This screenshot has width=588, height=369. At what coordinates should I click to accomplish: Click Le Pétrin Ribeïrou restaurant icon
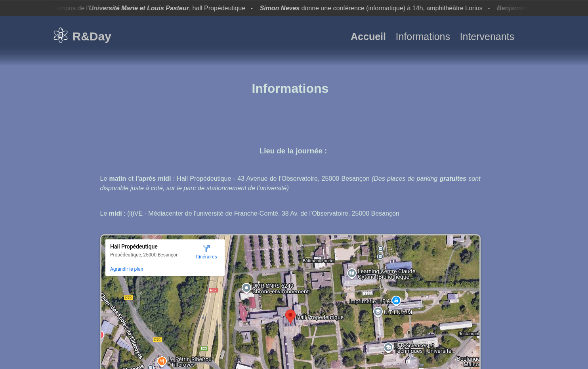tap(162, 361)
